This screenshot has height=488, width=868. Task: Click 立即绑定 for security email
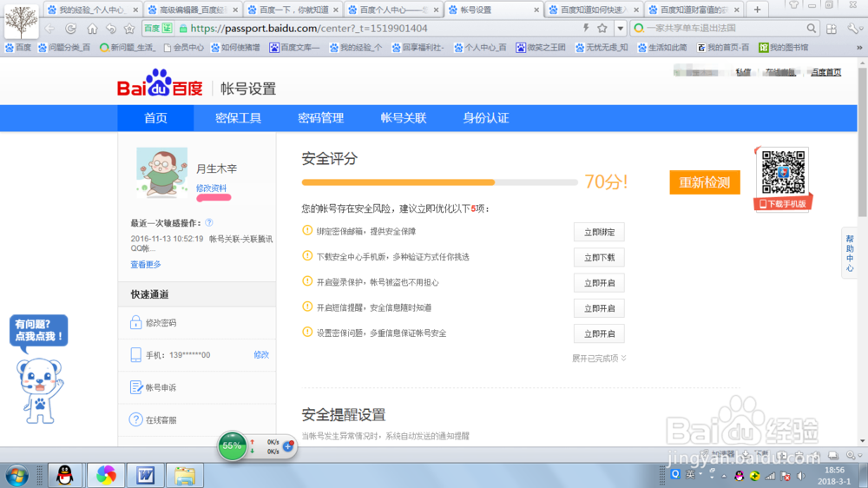(x=599, y=232)
